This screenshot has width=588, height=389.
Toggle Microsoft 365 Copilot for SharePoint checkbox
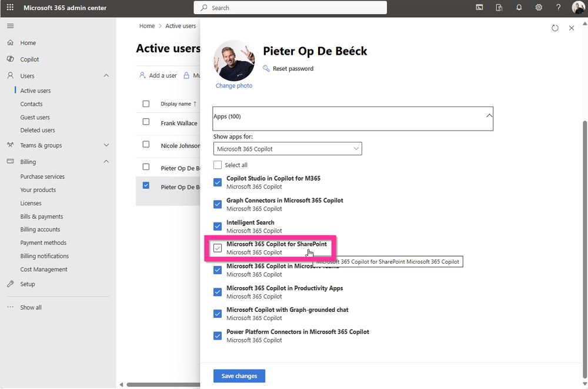click(218, 248)
